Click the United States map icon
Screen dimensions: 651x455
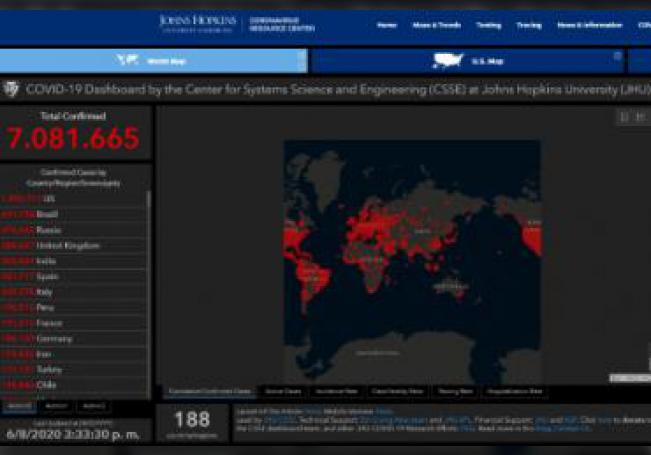(x=447, y=61)
